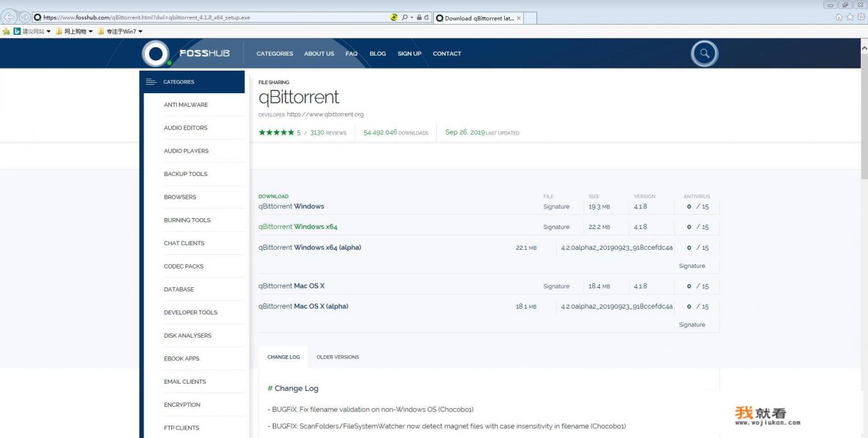Click the compatibility view icon in address bar

point(394,17)
